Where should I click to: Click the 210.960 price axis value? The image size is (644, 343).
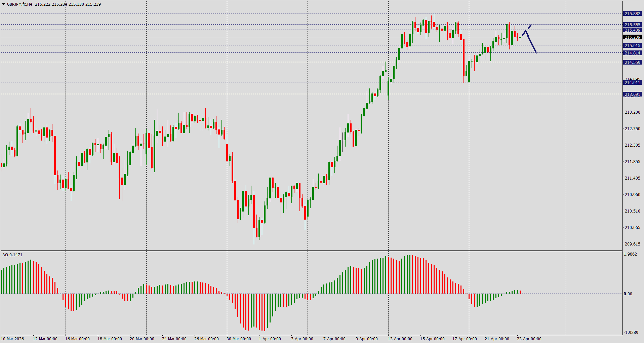point(632,195)
